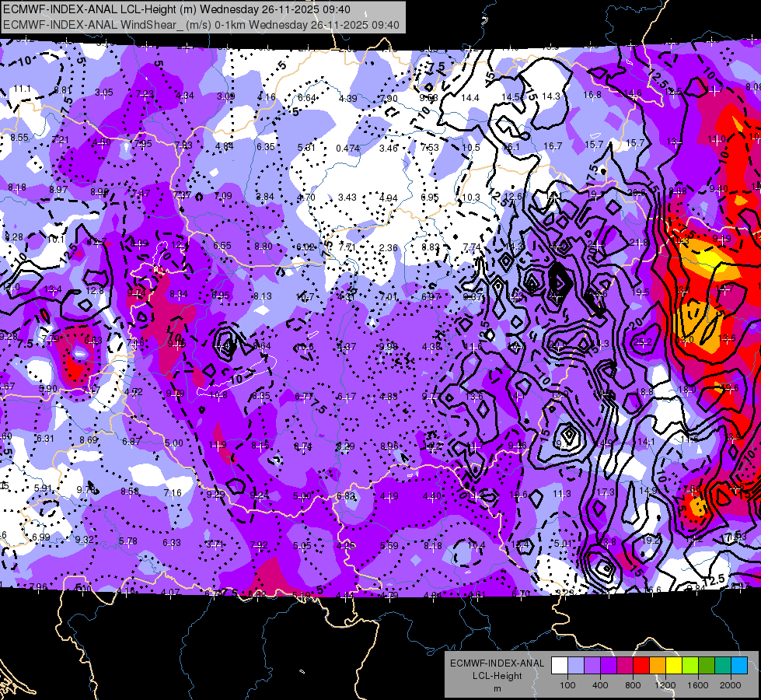Click the 100 legend scale value

point(567,685)
